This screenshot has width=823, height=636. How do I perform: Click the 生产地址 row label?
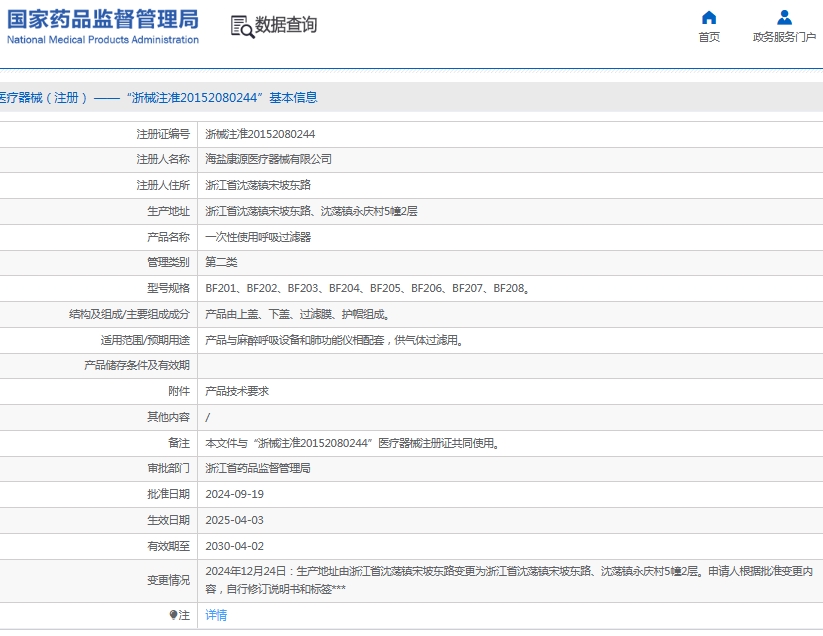tap(168, 211)
